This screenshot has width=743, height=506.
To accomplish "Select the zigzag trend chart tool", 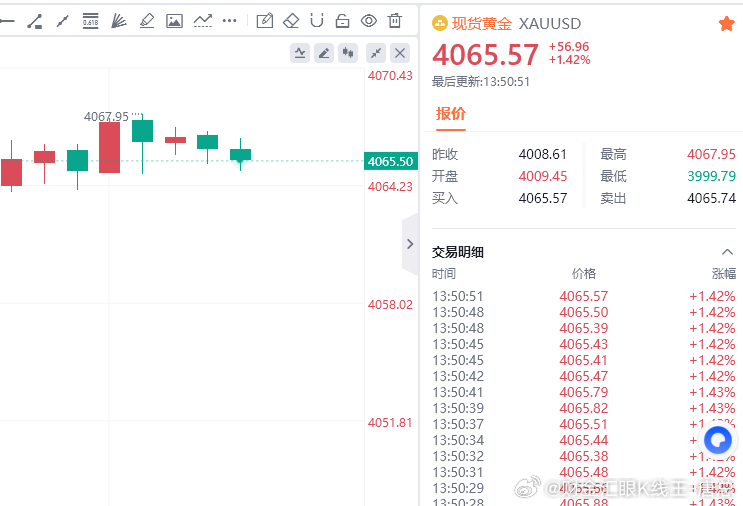I will (x=202, y=21).
